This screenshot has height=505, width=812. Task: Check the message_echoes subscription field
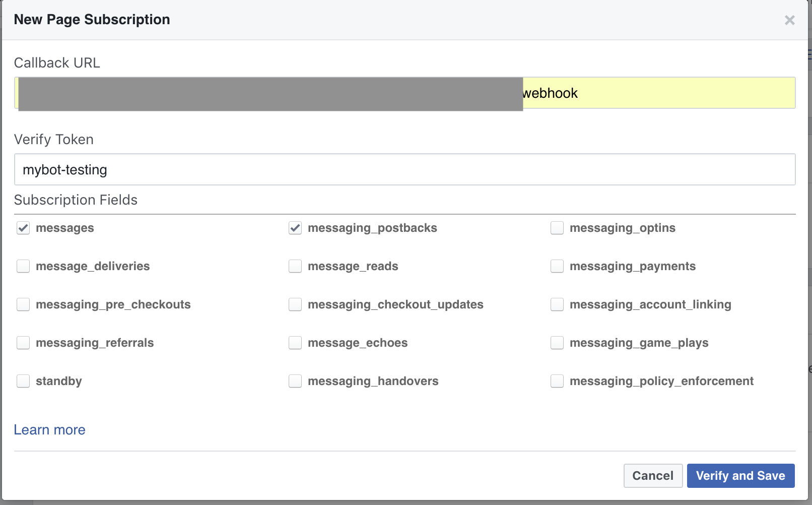click(x=295, y=343)
